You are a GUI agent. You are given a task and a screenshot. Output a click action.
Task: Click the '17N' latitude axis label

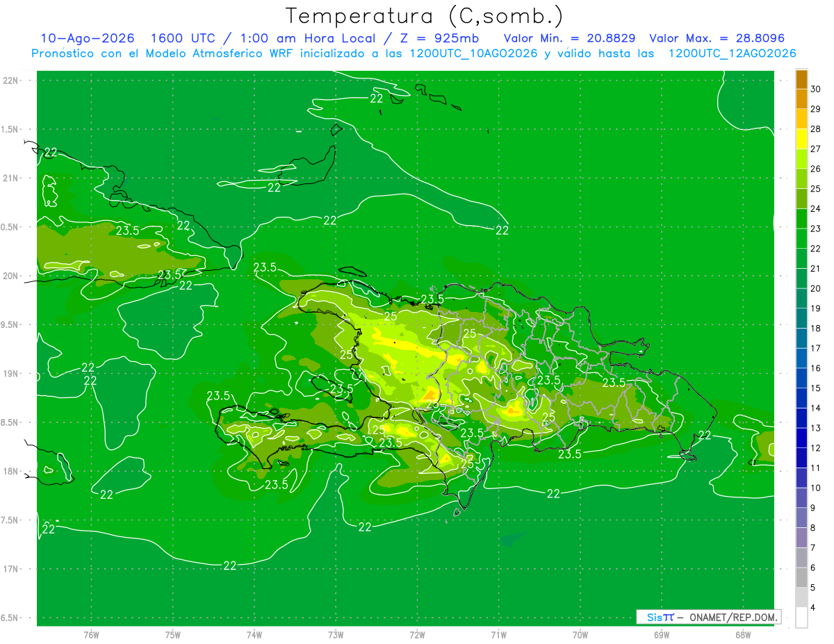point(11,569)
